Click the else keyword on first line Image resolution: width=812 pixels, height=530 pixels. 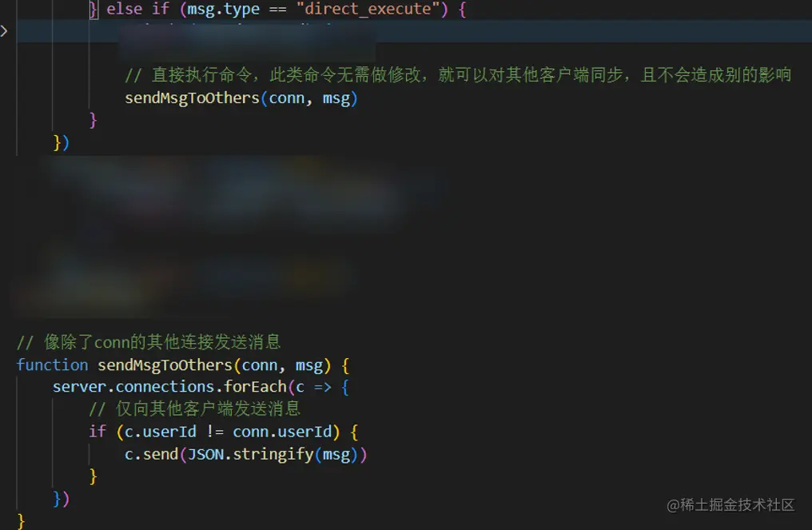[124, 9]
